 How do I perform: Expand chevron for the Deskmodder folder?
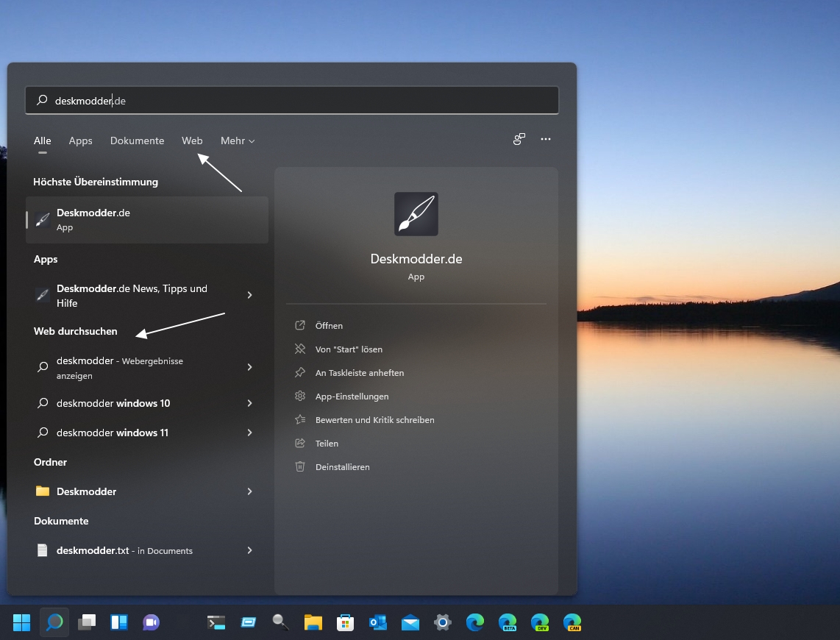click(249, 491)
